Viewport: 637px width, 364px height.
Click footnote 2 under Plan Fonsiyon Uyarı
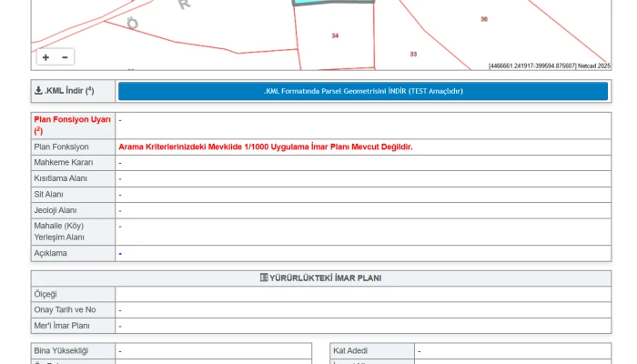[x=38, y=131]
